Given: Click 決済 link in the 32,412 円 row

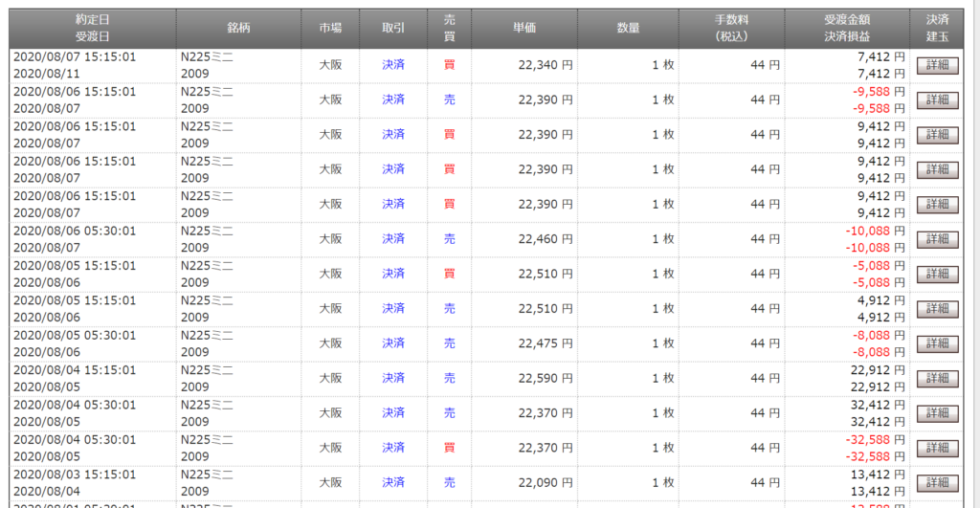Looking at the screenshot, I should (x=393, y=413).
